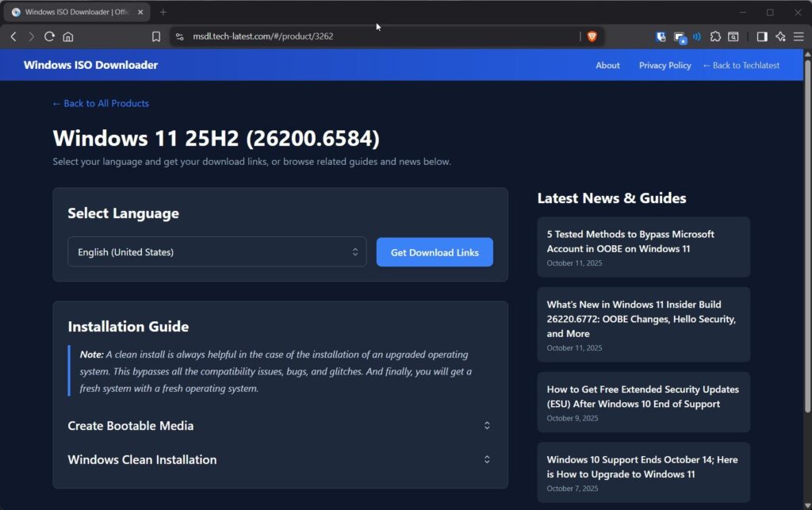Open the Insider Build 26220.6772 article
The width and height of the screenshot is (812, 510).
click(x=643, y=324)
